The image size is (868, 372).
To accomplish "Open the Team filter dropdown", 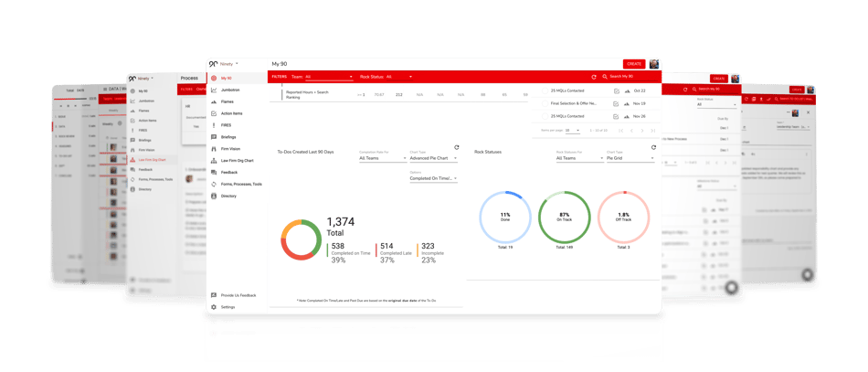I will point(329,77).
